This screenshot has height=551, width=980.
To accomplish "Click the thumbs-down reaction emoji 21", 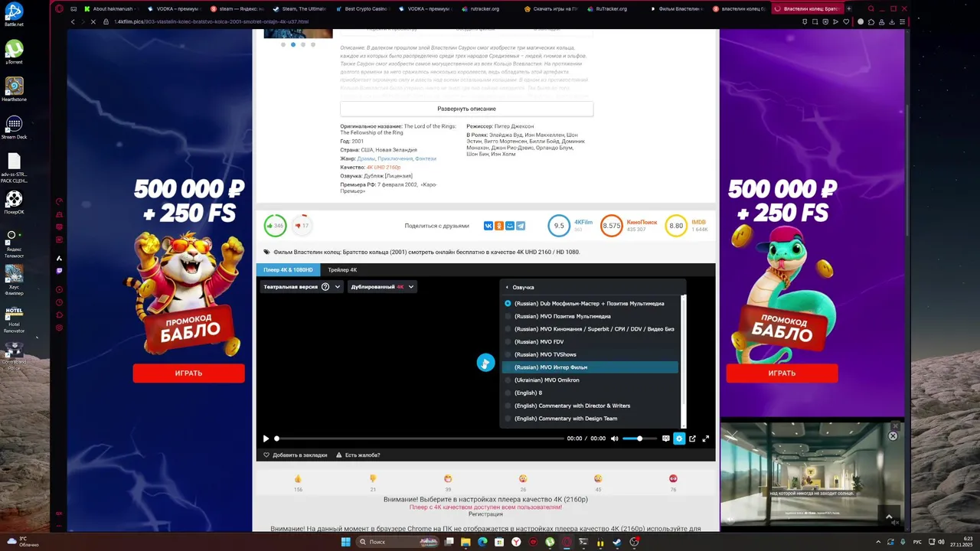I will click(x=373, y=479).
